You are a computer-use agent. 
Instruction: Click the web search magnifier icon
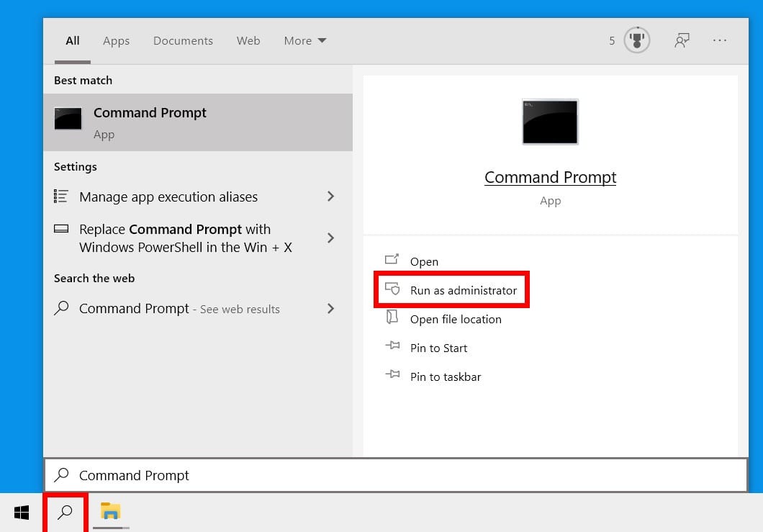pos(61,308)
